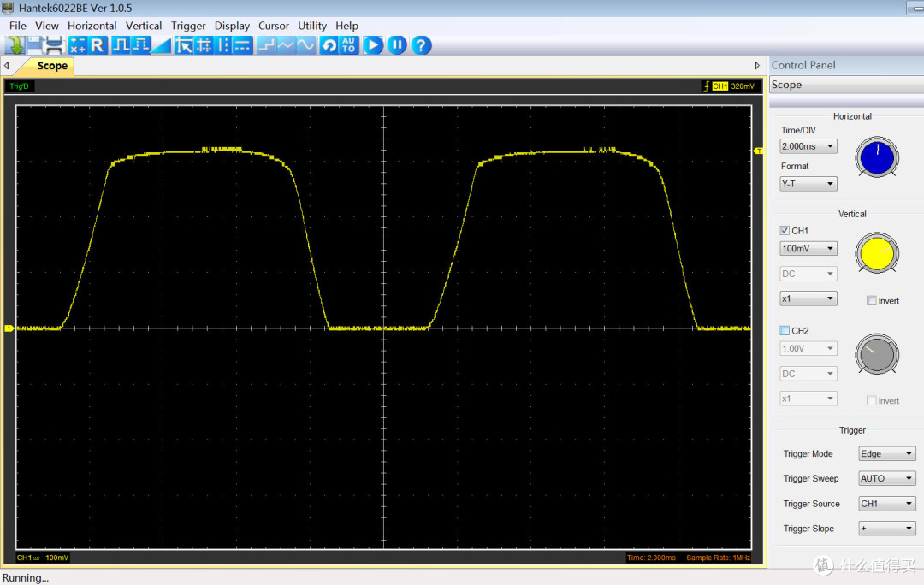Select the trace cursor arrow icon
The width and height of the screenshot is (924, 585).
coord(184,45)
